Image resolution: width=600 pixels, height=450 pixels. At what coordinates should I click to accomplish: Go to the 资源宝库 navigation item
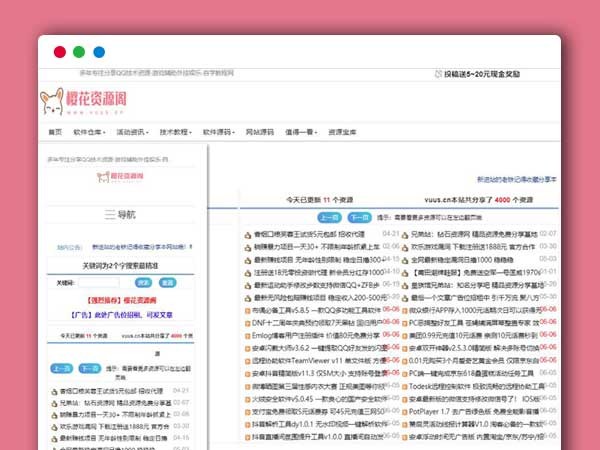coord(342,131)
